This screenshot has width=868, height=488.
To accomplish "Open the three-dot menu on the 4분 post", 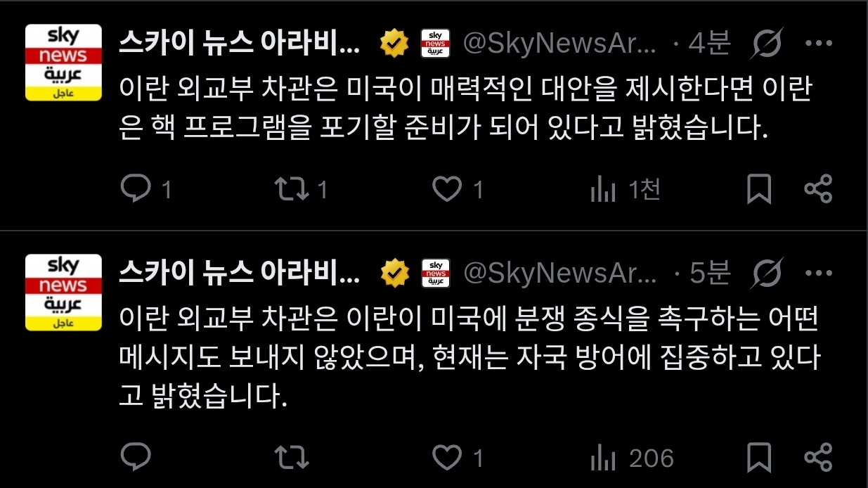I will point(818,44).
